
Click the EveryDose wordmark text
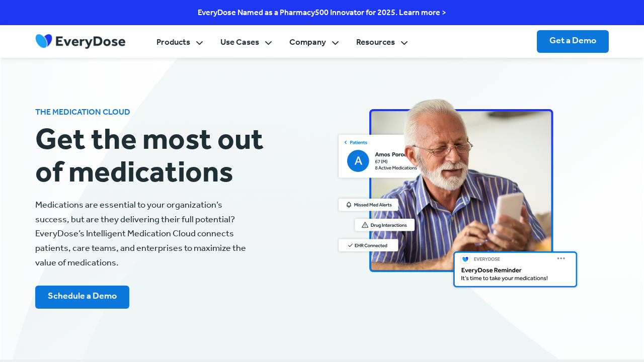[x=91, y=42]
